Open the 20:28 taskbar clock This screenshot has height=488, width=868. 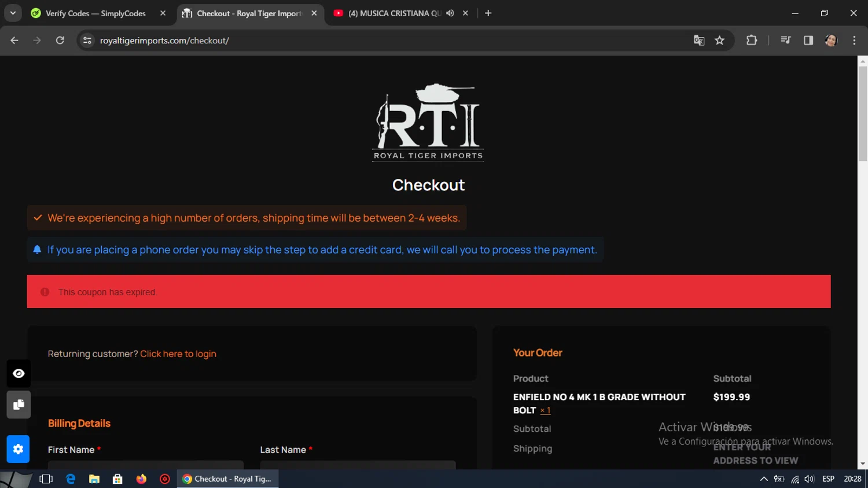click(x=852, y=479)
